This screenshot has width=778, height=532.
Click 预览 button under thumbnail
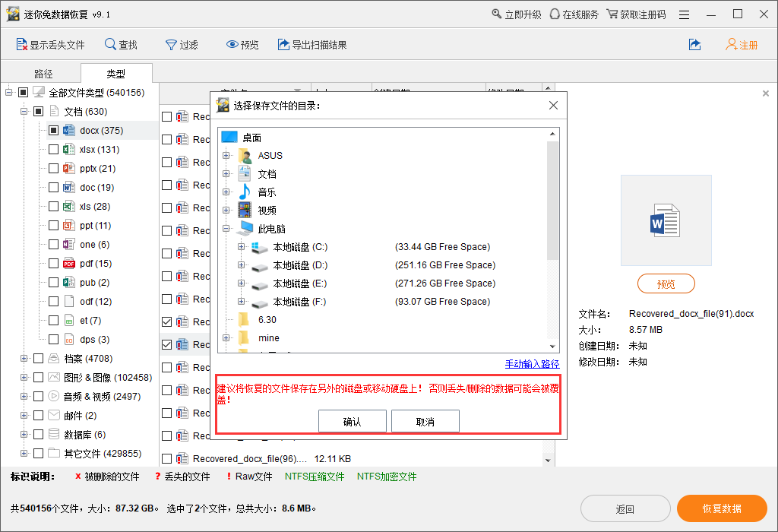point(666,284)
